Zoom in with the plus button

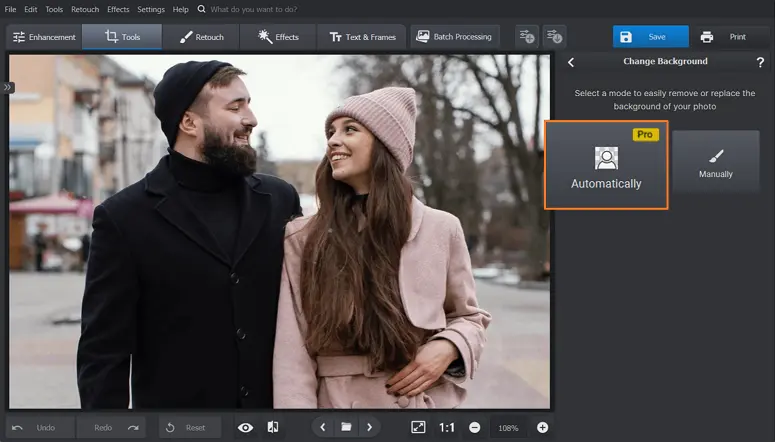(542, 428)
